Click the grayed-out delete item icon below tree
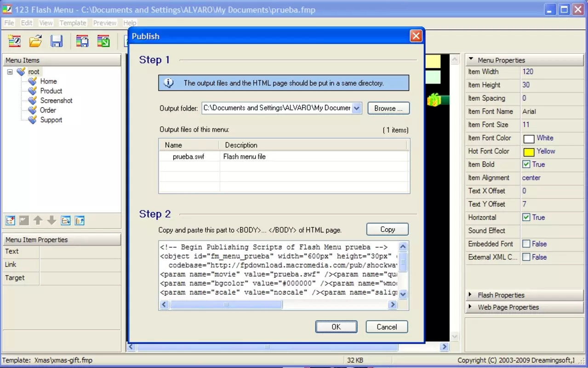The image size is (588, 368). click(x=24, y=221)
